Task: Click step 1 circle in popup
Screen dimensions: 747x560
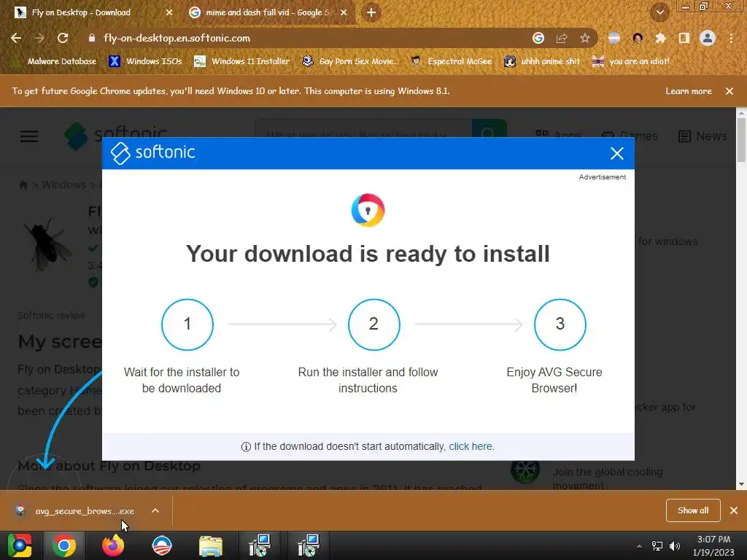Action: [x=187, y=324]
